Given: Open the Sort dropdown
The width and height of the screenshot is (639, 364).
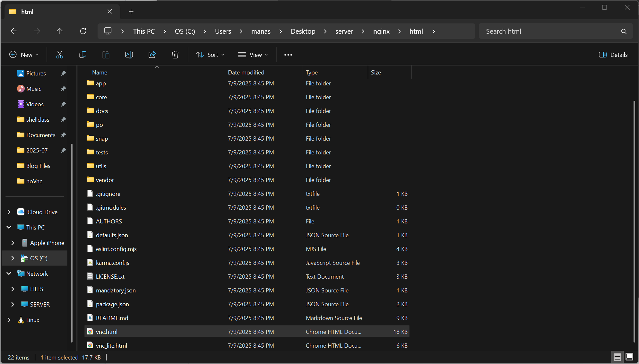Looking at the screenshot, I should point(210,55).
